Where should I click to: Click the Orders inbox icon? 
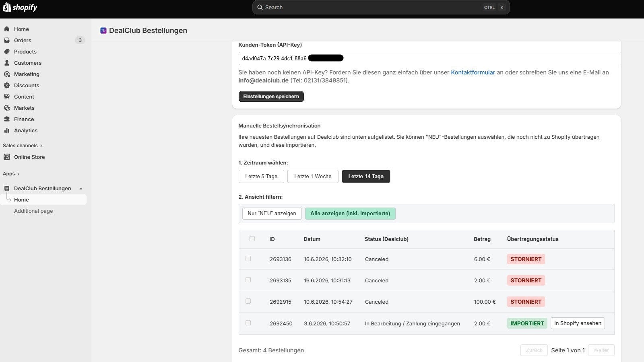pos(7,40)
